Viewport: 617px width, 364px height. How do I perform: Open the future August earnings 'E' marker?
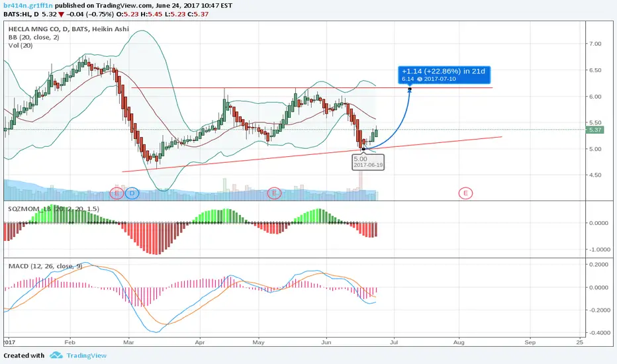(x=465, y=193)
